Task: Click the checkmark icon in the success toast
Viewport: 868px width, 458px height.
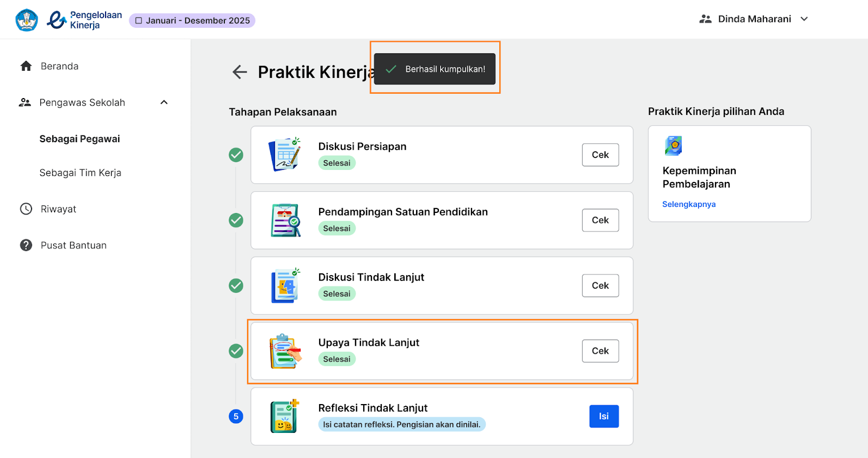Action: 391,69
